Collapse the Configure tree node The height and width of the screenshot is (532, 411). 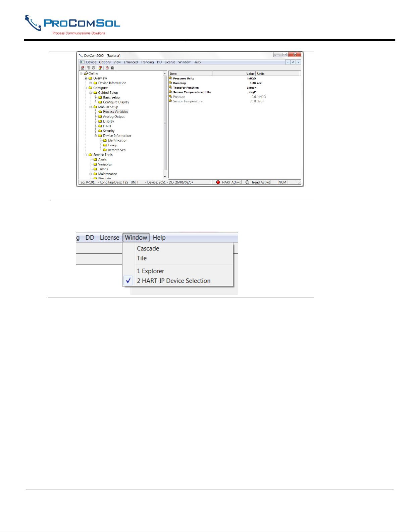coord(86,88)
